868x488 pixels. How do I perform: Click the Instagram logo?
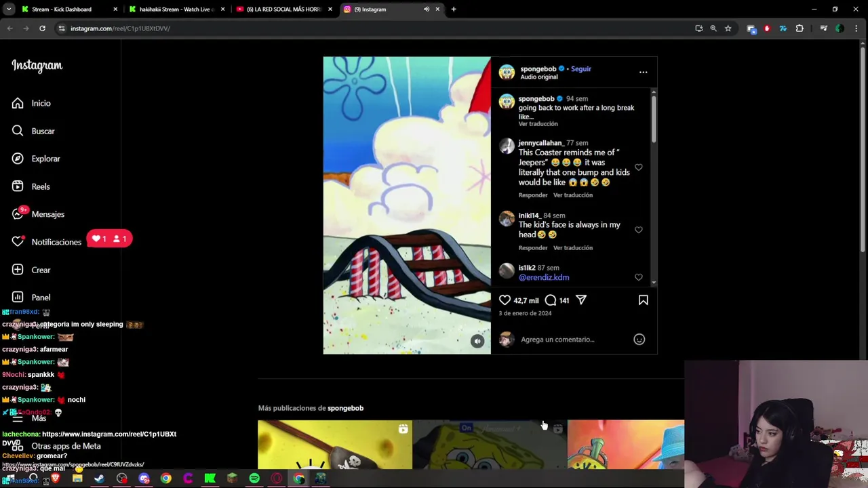tap(37, 65)
